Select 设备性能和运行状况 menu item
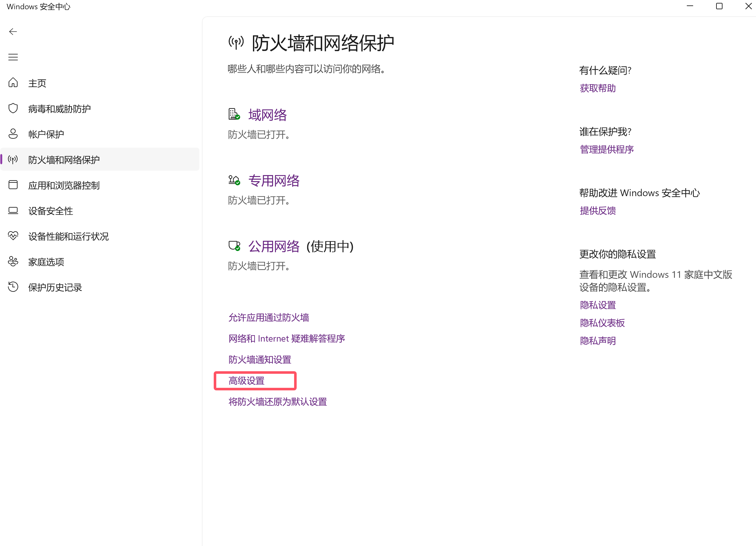This screenshot has width=756, height=546. coord(68,236)
